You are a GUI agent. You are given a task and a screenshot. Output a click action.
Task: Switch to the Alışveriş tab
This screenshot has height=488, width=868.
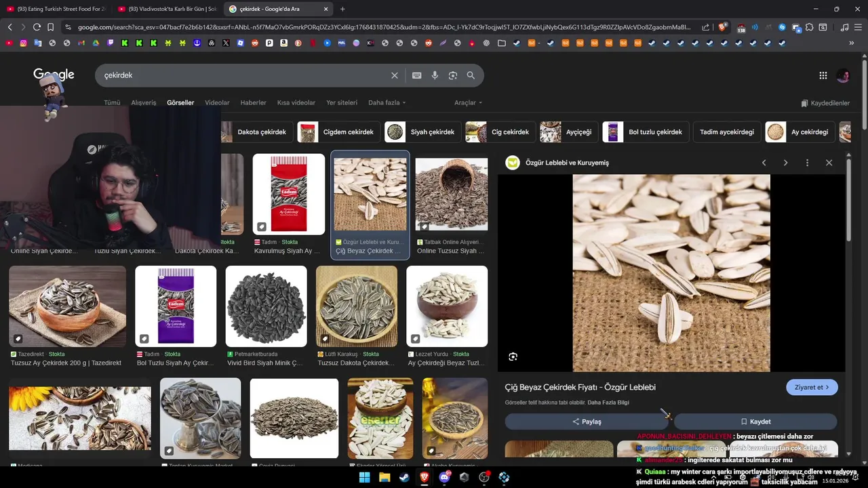(144, 103)
